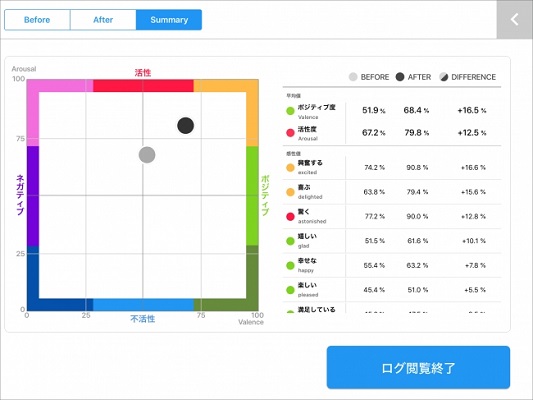Click the red Arousal indicator dot
The height and width of the screenshot is (400, 533).
290,133
